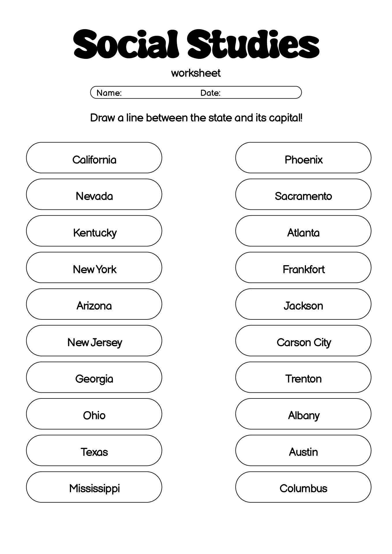Screen dimensions: 392x554
Task: Click the Phoenix capital box
Action: point(303,158)
